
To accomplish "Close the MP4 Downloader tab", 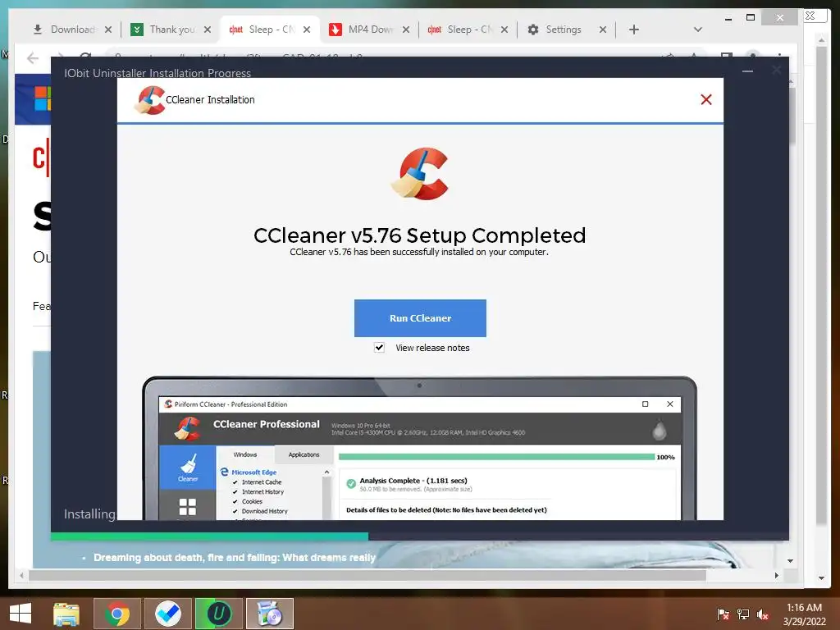I will [x=406, y=30].
